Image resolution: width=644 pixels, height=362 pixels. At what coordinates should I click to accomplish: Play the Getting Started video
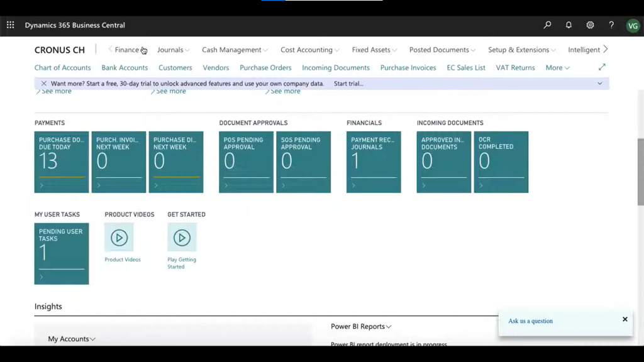point(182,238)
